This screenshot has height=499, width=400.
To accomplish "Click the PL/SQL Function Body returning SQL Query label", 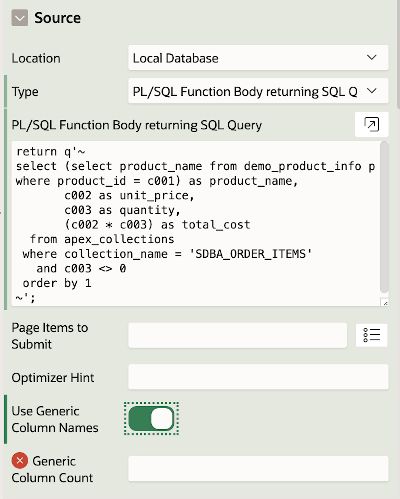I will (x=137, y=125).
